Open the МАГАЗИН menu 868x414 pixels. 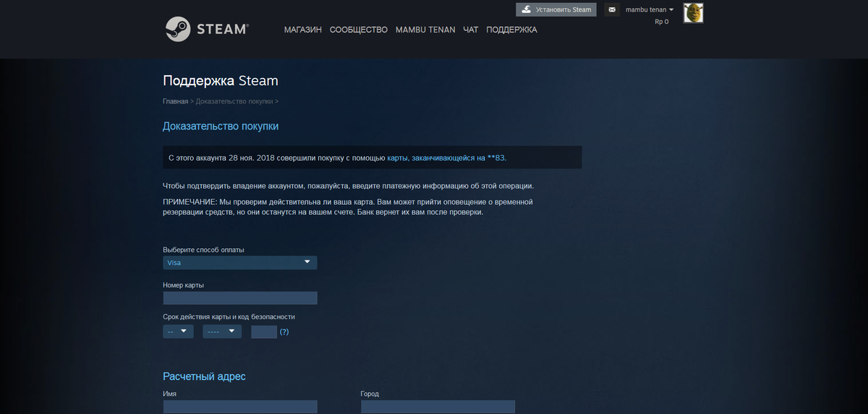click(x=303, y=30)
